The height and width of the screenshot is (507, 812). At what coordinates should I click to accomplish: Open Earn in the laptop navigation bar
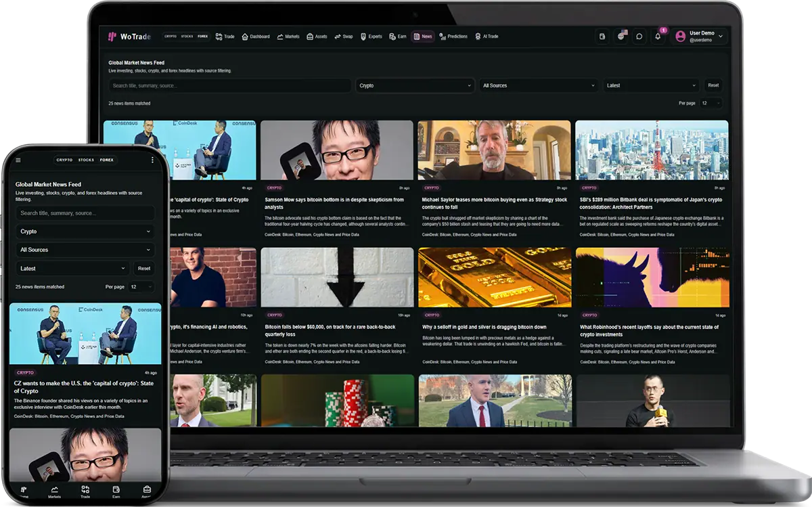coord(397,37)
